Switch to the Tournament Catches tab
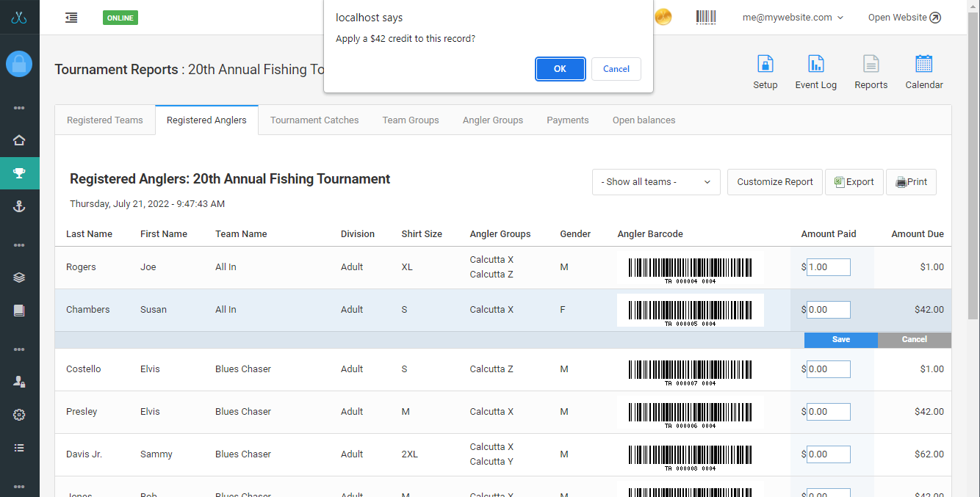Screen dimensions: 980x497 (x=314, y=120)
